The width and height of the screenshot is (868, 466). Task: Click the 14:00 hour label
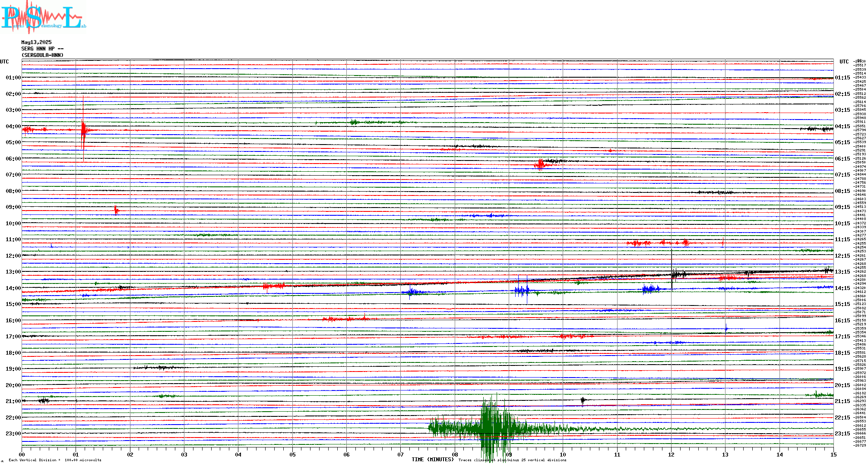tap(13, 288)
